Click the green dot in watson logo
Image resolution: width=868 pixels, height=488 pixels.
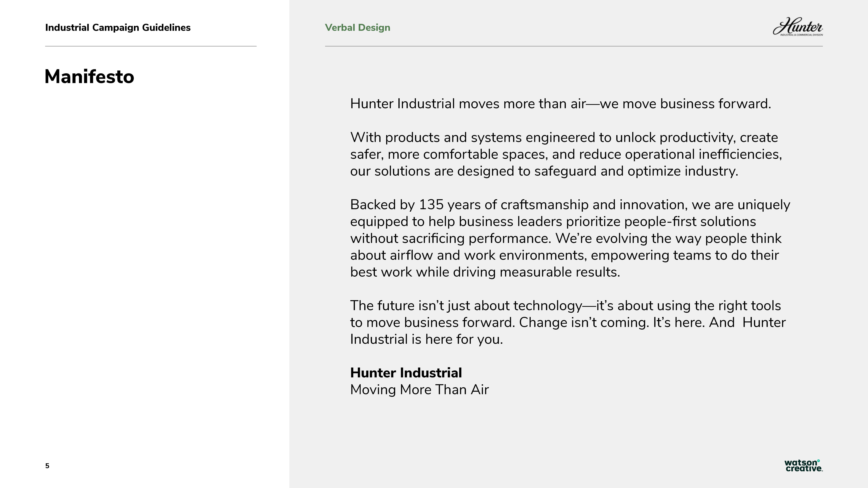click(x=818, y=461)
